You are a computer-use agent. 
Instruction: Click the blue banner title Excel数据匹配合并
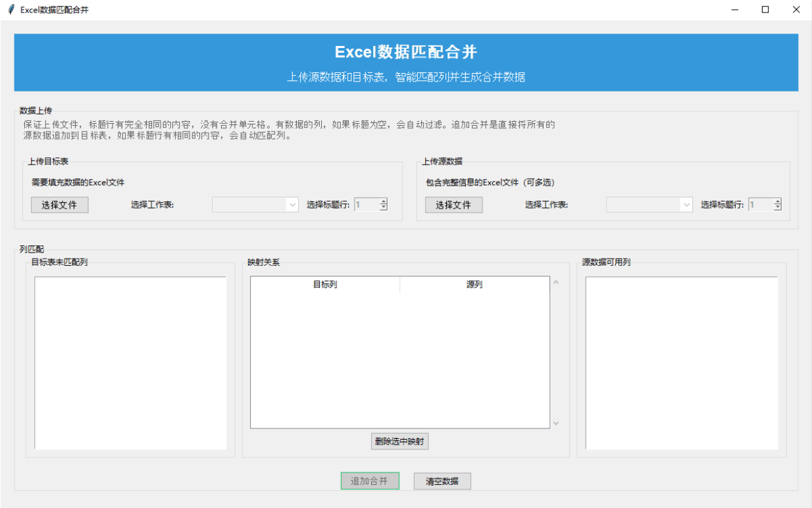click(x=406, y=52)
